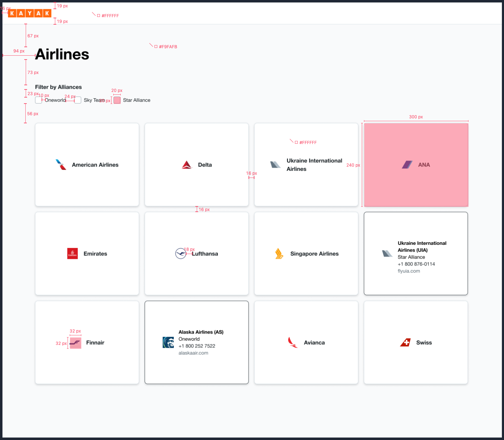
Task: Open the Swiss airline card
Action: point(416,342)
